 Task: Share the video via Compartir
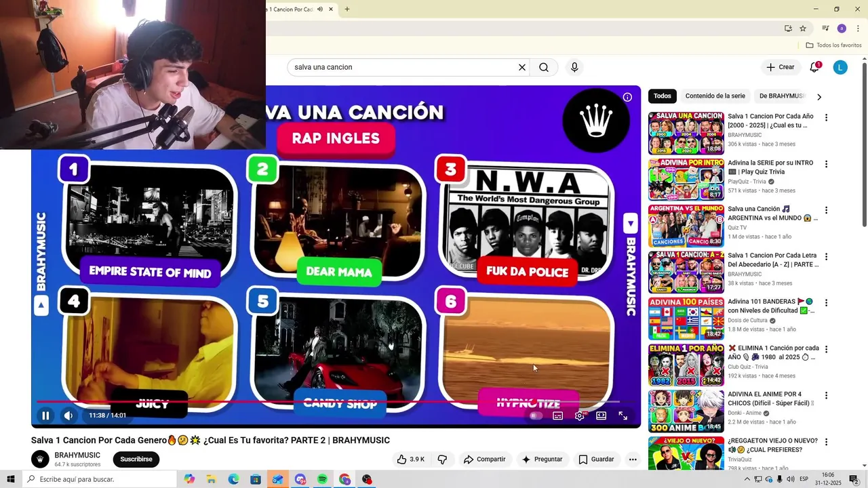click(484, 459)
